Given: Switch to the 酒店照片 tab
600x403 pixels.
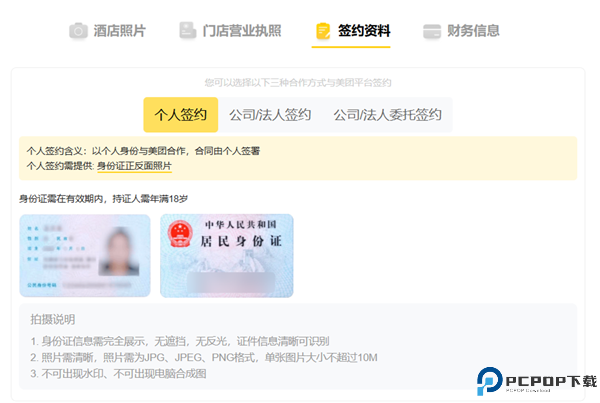Looking at the screenshot, I should coord(120,31).
